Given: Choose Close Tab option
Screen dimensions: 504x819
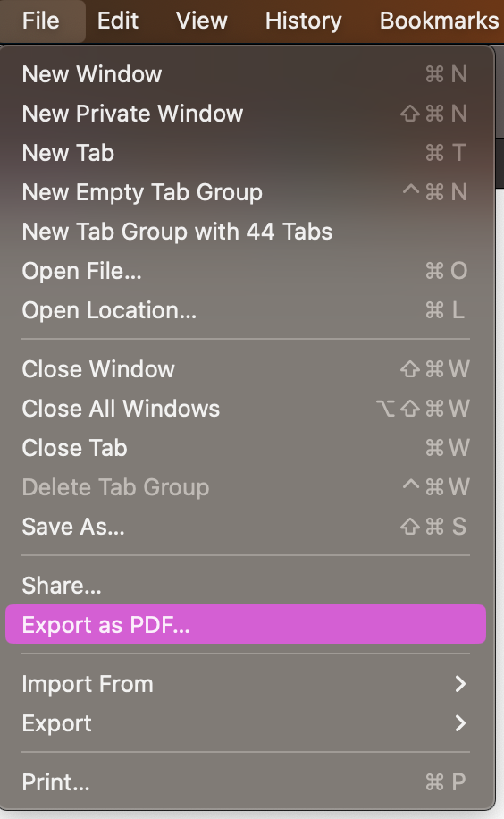Looking at the screenshot, I should point(246,448).
